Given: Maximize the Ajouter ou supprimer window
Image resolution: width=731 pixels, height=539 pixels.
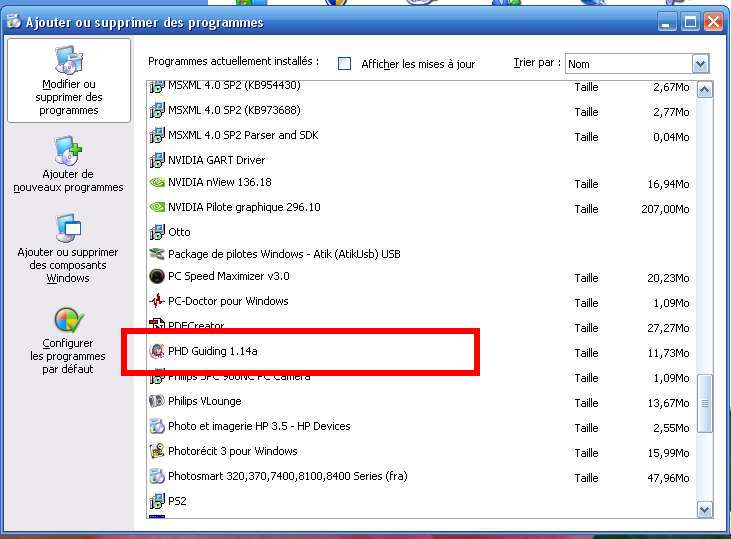Looking at the screenshot, I should (x=690, y=21).
